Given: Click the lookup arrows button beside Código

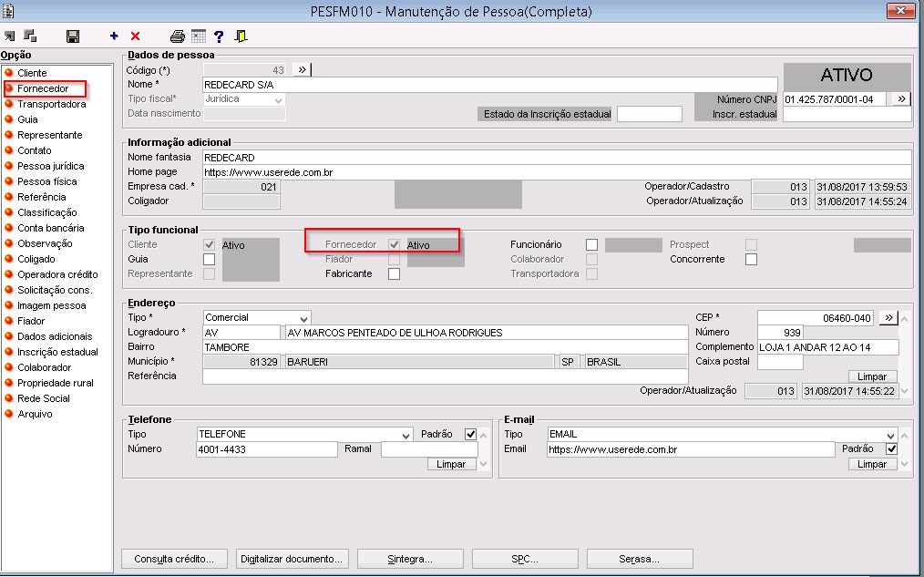Looking at the screenshot, I should [302, 69].
